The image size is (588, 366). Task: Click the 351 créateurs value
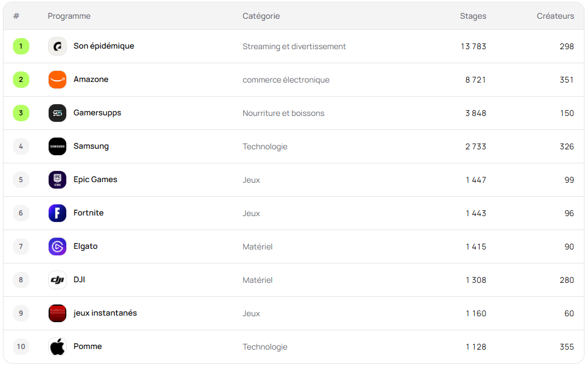[x=567, y=80]
